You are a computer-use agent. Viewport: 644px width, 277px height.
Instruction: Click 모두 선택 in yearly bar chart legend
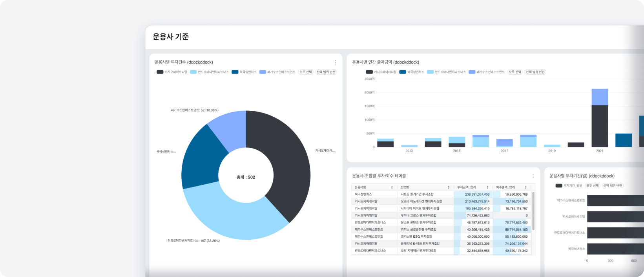click(515, 72)
